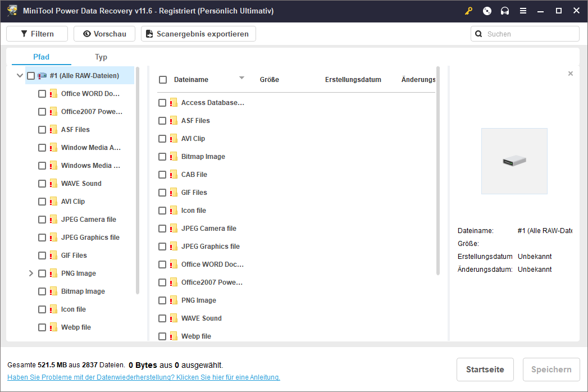Image resolution: width=588 pixels, height=392 pixels.
Task: Click the key registration icon in title bar
Action: tap(469, 11)
